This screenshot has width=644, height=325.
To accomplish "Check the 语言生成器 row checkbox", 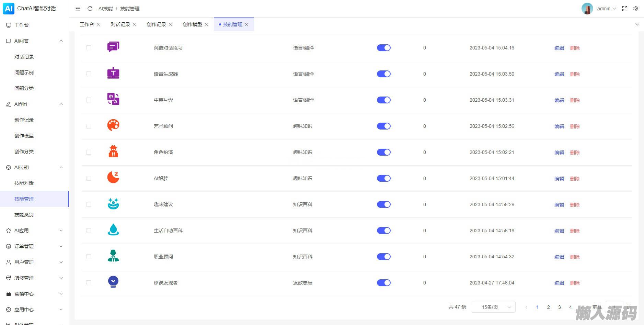I will click(89, 74).
